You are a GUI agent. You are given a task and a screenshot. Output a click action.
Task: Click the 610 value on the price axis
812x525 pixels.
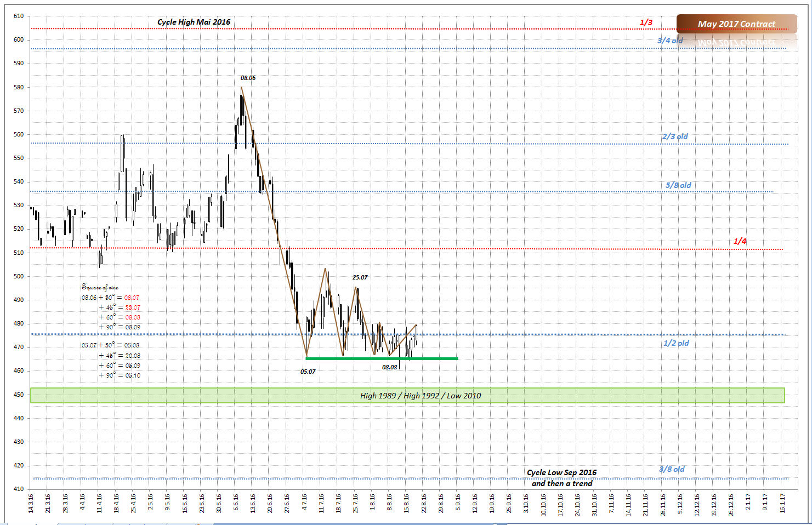[x=19, y=16]
